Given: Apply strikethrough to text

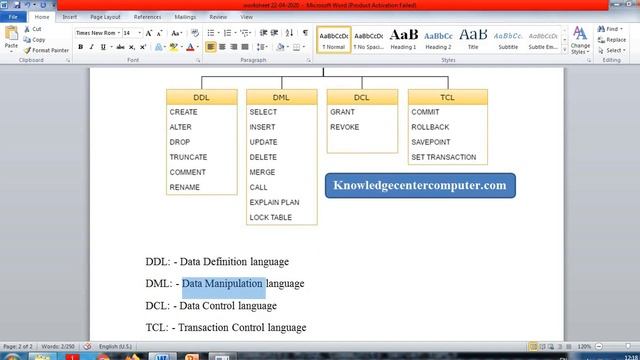Looking at the screenshot, I should (120, 47).
